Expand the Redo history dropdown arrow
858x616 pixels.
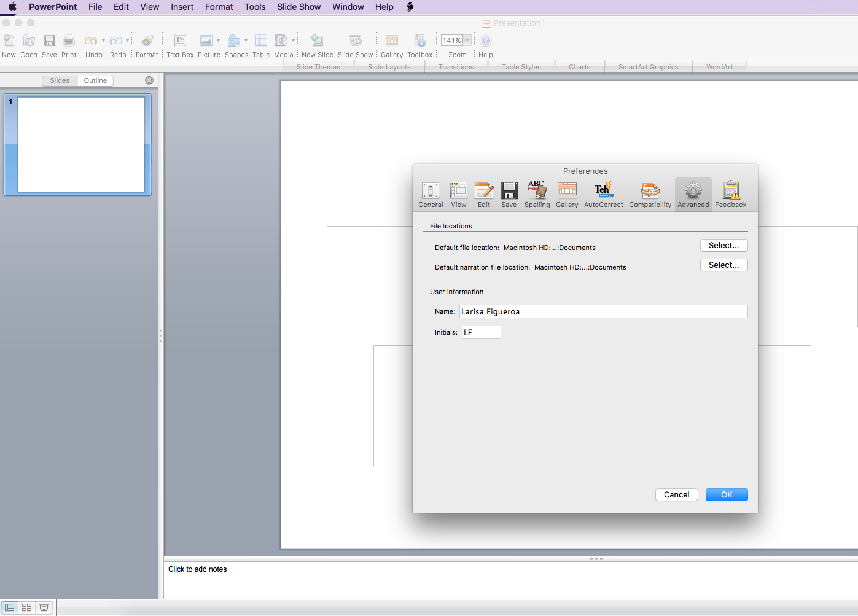pos(128,41)
